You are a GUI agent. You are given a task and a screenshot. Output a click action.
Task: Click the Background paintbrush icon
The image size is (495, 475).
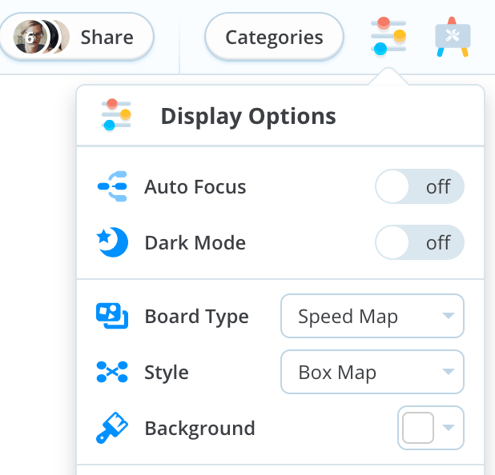[x=112, y=428]
